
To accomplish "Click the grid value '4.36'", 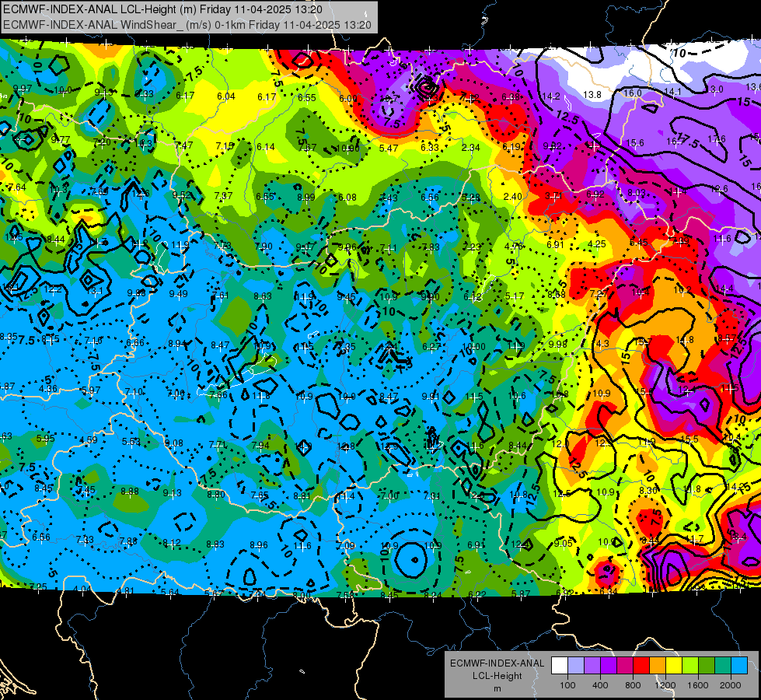I will pos(48,389).
